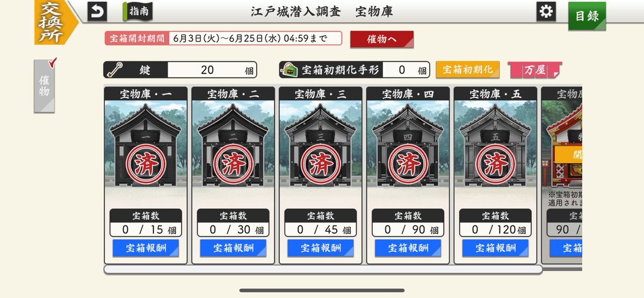Click the horizontal scrollbar below treasure vaults
The width and height of the screenshot is (644, 298).
pyautogui.click(x=323, y=269)
